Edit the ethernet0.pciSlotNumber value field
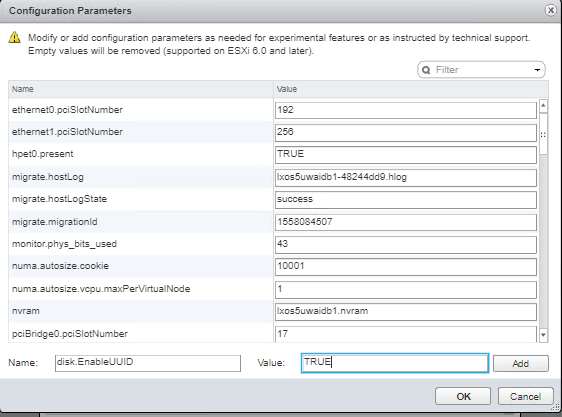Viewport: 562px width, 417px height. tap(406, 110)
